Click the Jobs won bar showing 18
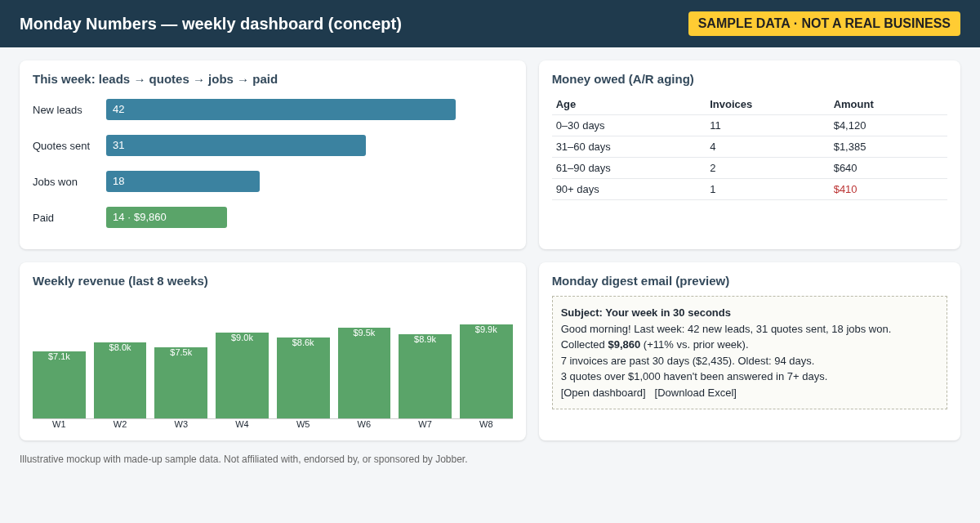 tap(183, 181)
